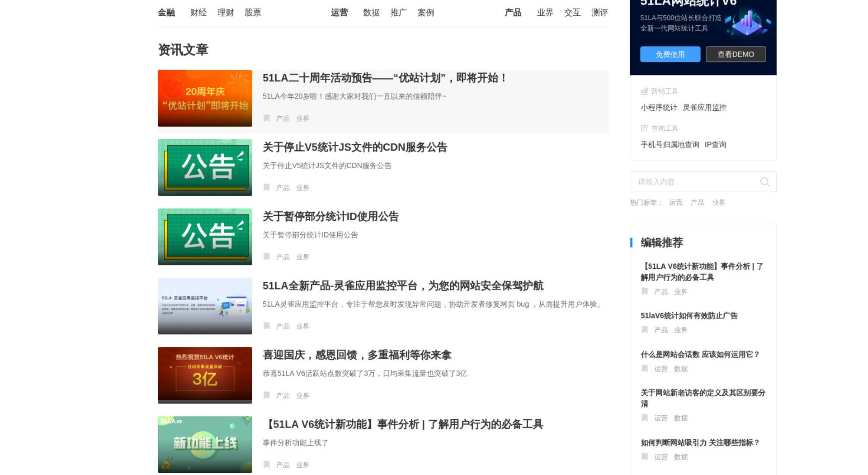Click 数据 tag under sidebar 什么是网站会话数
This screenshot has height=475, width=868.
(681, 369)
